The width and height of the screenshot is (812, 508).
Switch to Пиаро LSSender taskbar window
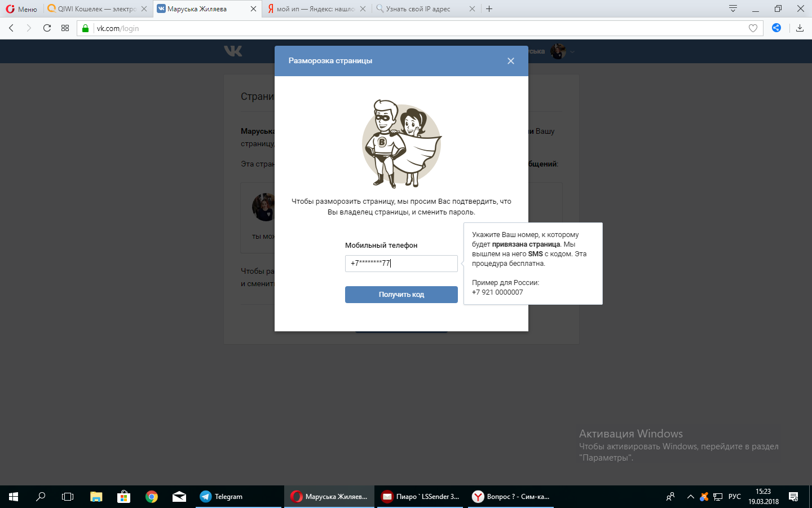point(421,497)
